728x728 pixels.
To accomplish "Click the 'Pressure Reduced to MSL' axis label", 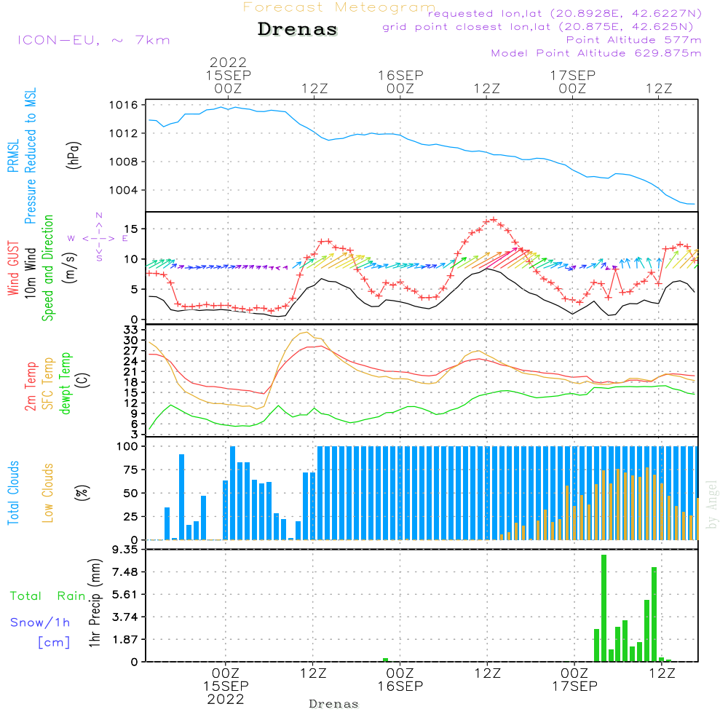I will pyautogui.click(x=30, y=156).
